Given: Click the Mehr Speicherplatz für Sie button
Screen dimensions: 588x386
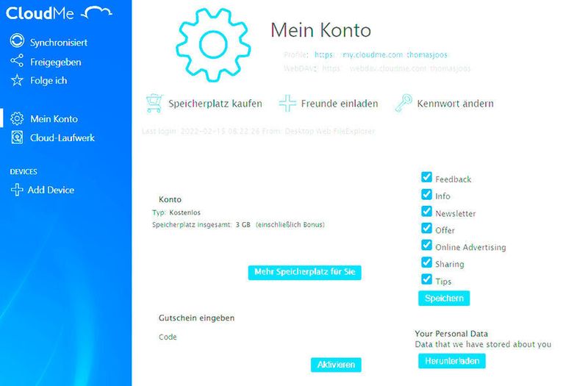Looking at the screenshot, I should tap(304, 272).
